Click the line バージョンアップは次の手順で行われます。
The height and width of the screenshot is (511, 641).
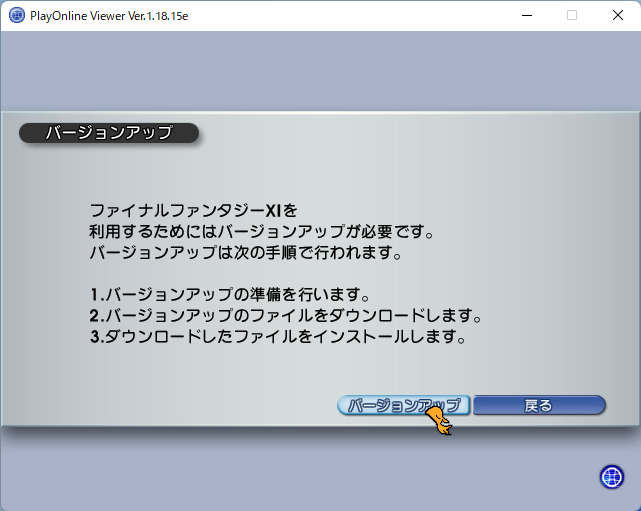pos(246,253)
